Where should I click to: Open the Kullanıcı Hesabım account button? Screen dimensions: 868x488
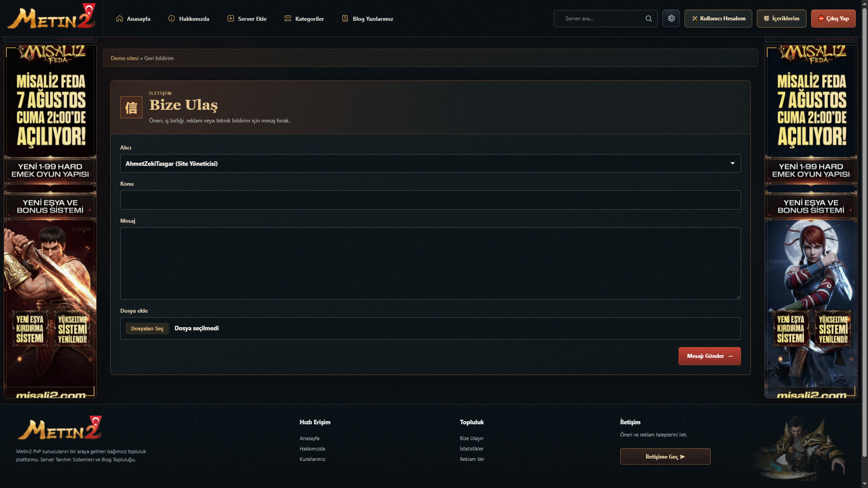(x=718, y=19)
